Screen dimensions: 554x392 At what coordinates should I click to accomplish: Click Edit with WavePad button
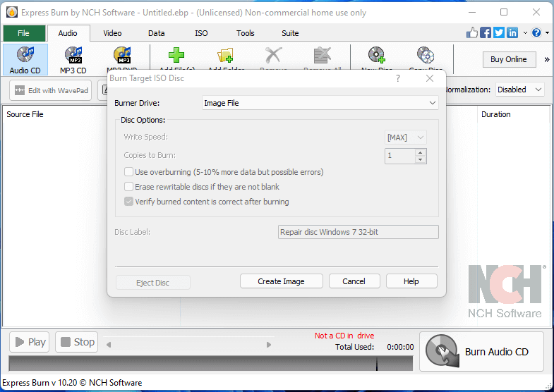point(51,90)
